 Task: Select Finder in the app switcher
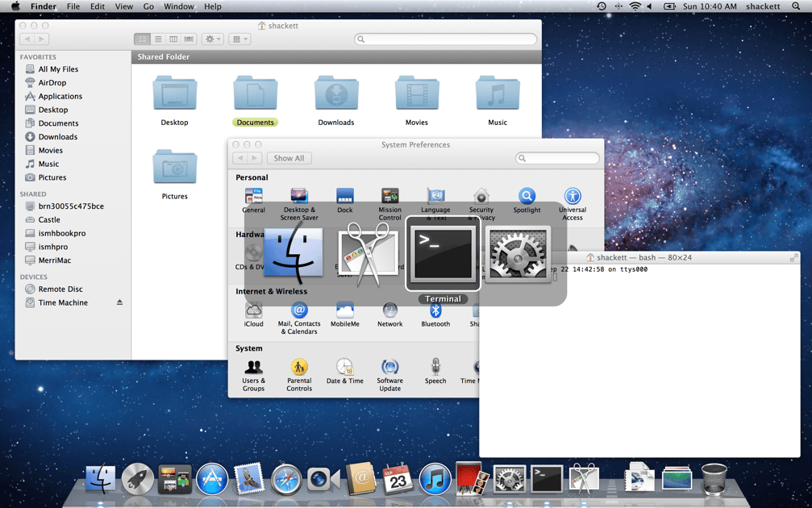[293, 254]
